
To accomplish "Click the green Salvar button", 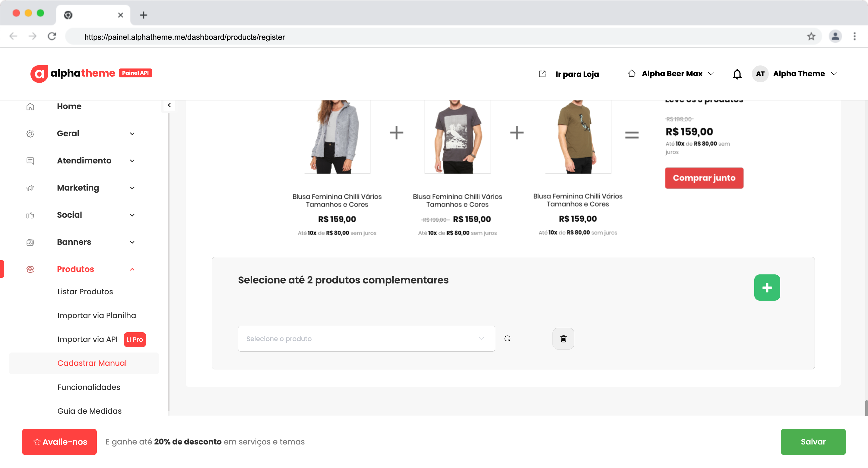I will pyautogui.click(x=813, y=441).
